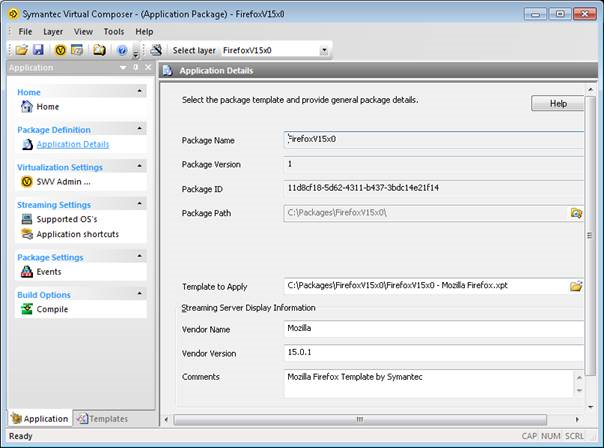Click the Comments box scroll up arrow
The width and height of the screenshot is (604, 448).
coord(579,378)
